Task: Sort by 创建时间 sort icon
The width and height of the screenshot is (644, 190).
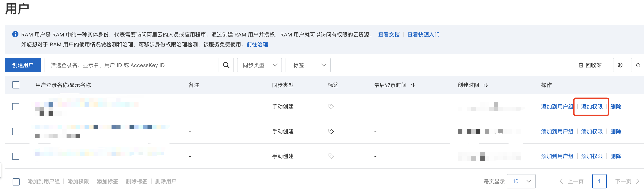Action: click(x=485, y=85)
